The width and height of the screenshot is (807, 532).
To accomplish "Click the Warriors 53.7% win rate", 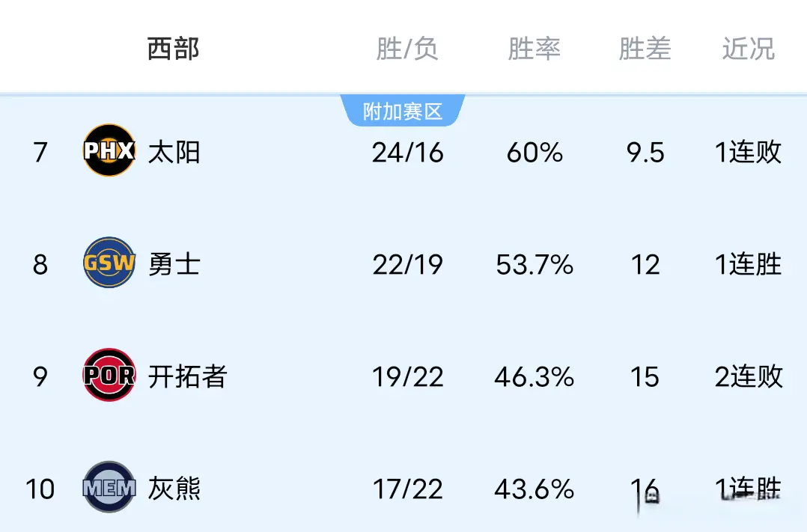I will [x=534, y=265].
